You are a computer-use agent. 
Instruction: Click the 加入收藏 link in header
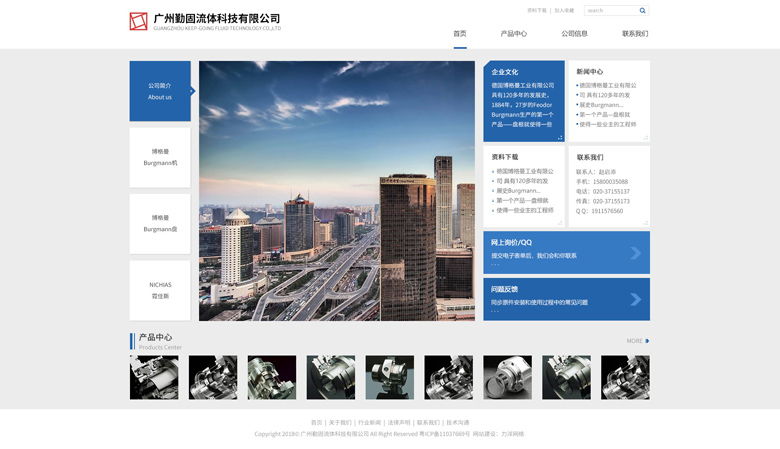tap(564, 11)
